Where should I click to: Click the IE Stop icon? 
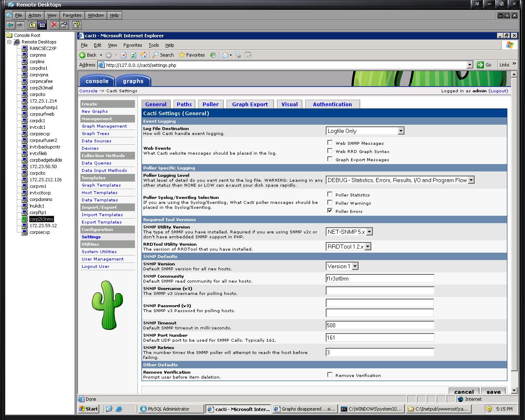123,55
